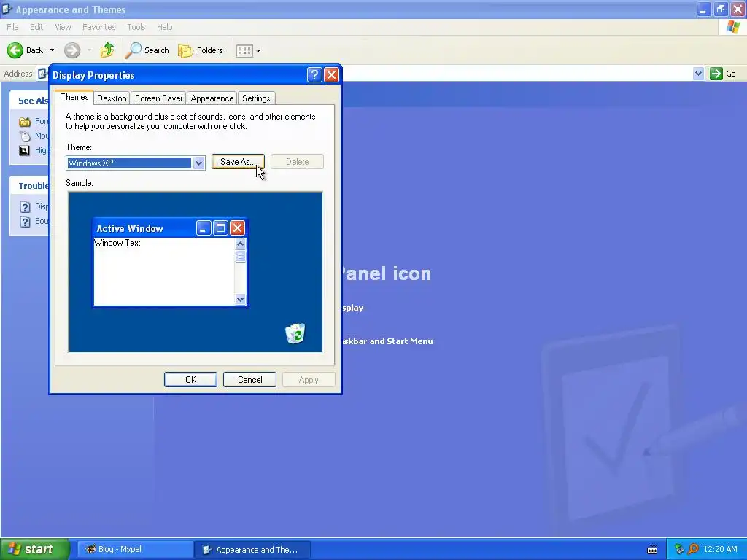This screenshot has height=560, width=747.
Task: Switch to the Appearance tab
Action: point(212,98)
